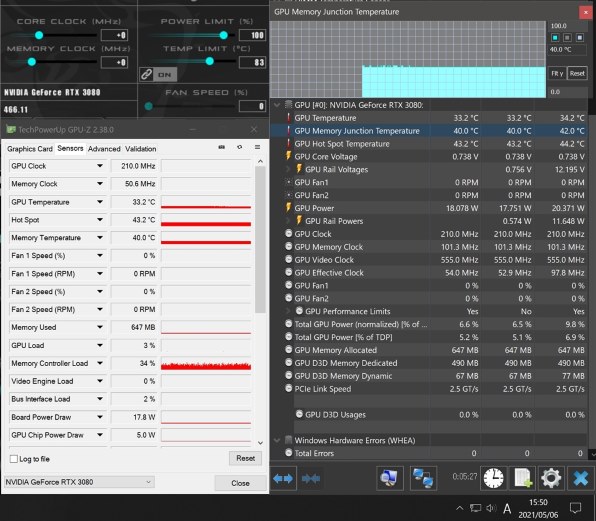Toggle gray middle box in graph window
The width and height of the screenshot is (596, 521).
point(567,38)
